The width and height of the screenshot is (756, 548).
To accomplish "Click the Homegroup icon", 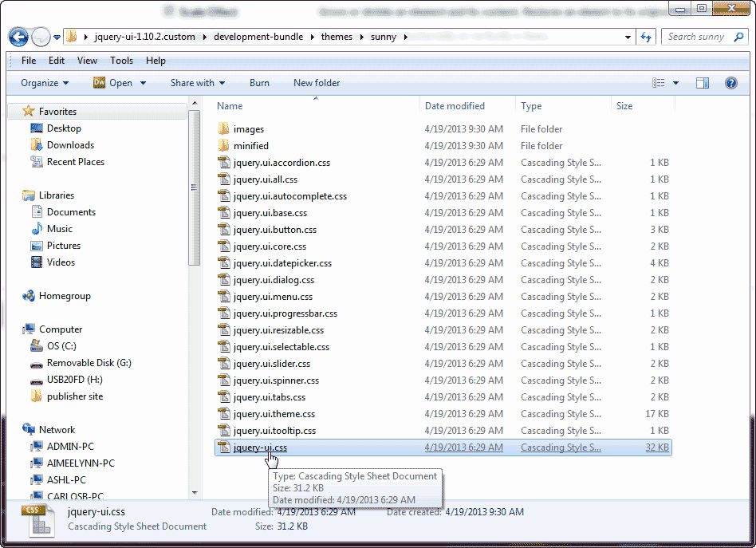I will (x=29, y=296).
